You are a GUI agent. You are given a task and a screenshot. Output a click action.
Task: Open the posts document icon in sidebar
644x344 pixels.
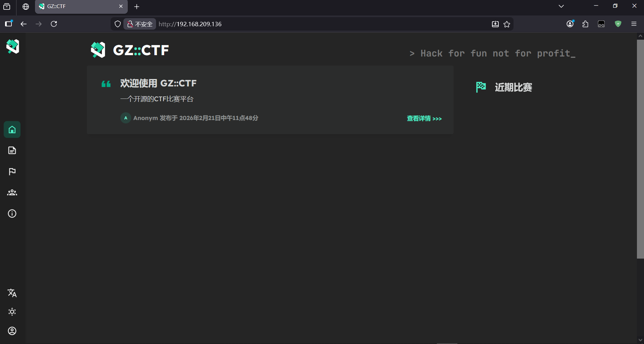(x=12, y=150)
